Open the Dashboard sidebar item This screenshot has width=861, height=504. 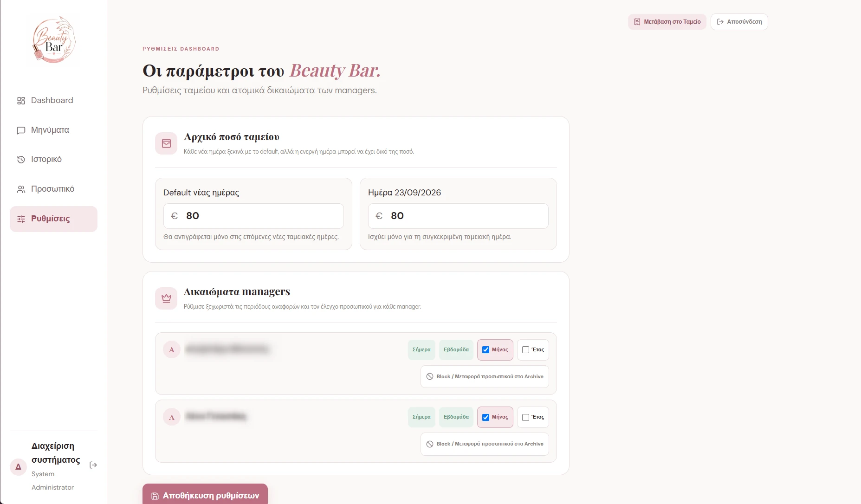tap(53, 100)
